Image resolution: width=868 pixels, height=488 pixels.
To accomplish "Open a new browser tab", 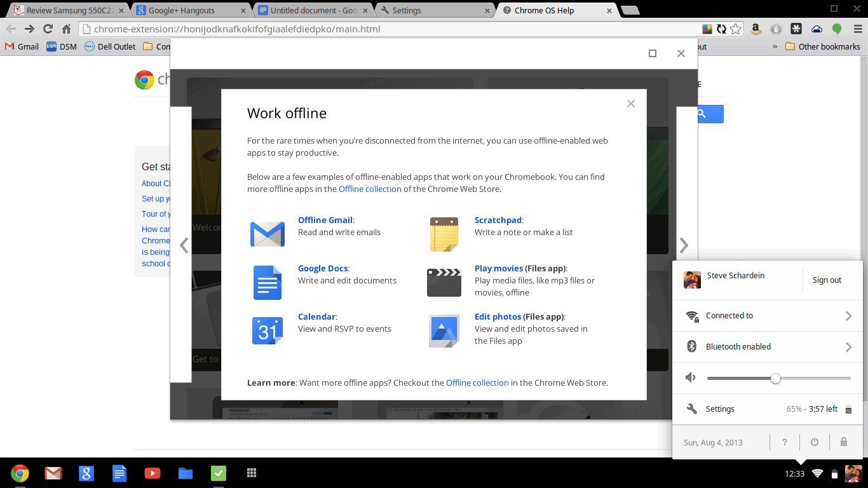I will pos(630,10).
